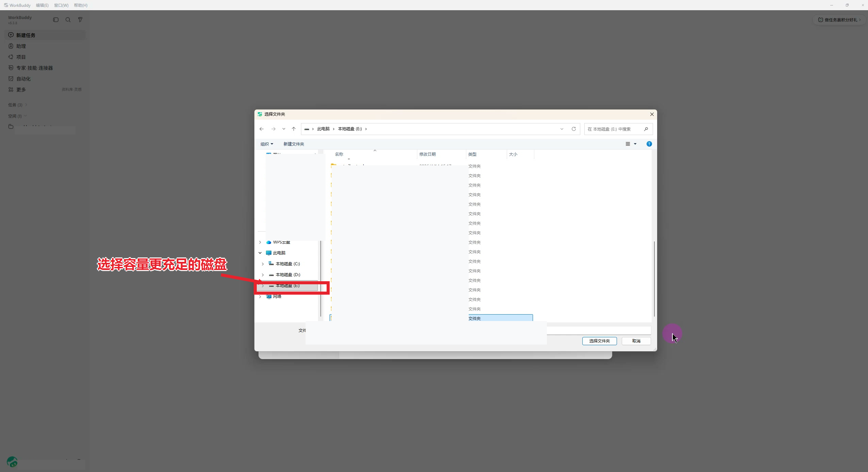Expand the 本地磁盘 (D:) node
The width and height of the screenshot is (868, 472).
pos(263,275)
